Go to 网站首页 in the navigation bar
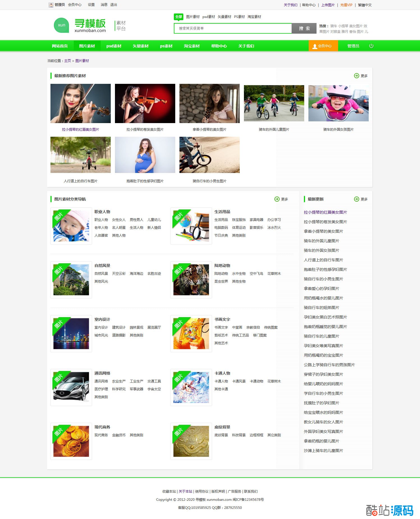Screen dimensions: 420x519 coord(60,46)
